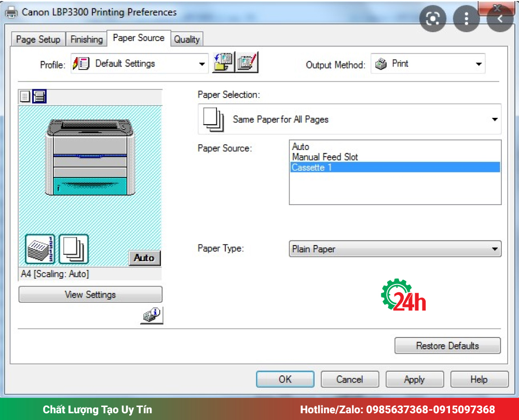This screenshot has width=519, height=420.
Task: Click Restore Defaults button
Action: coord(447,346)
